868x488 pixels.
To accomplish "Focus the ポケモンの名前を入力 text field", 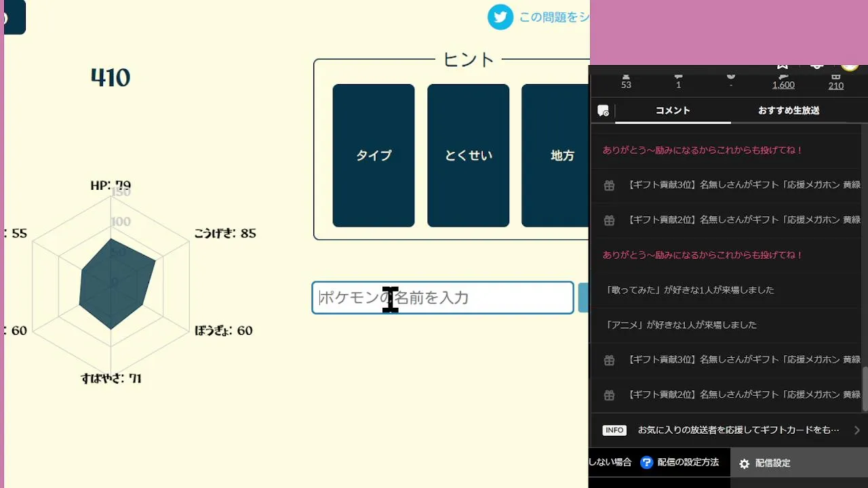I will [x=443, y=298].
